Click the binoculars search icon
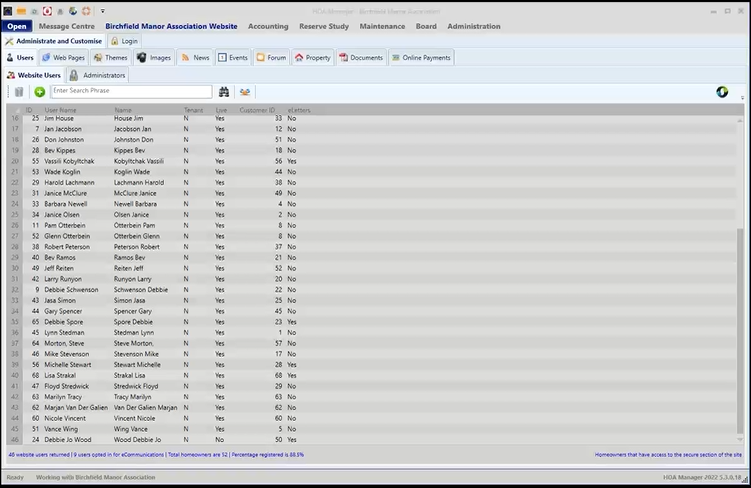The height and width of the screenshot is (488, 751). 224,91
